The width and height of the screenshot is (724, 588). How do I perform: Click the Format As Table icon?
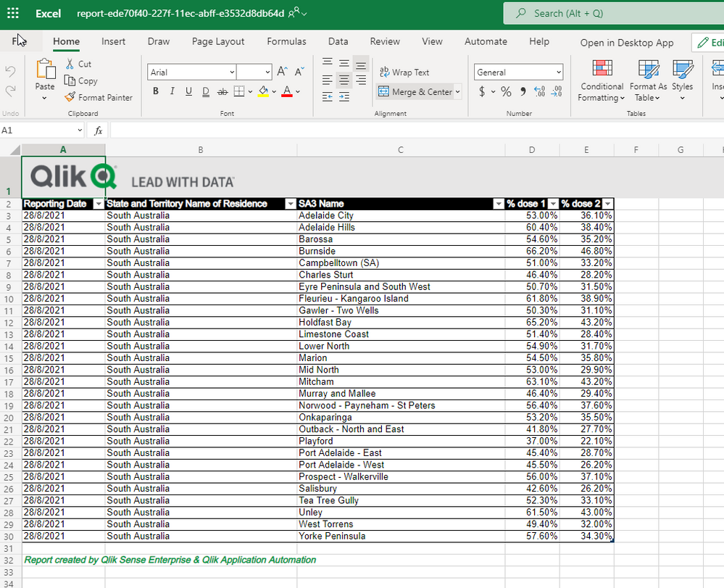[647, 81]
